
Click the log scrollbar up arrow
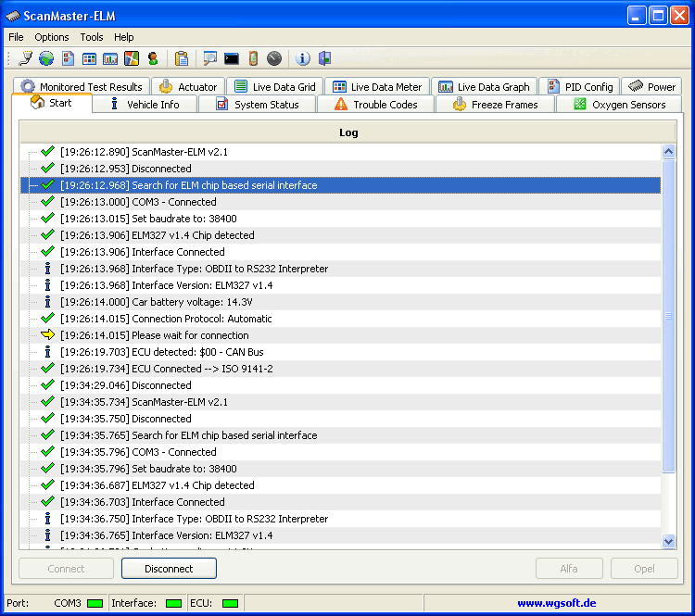coord(668,152)
